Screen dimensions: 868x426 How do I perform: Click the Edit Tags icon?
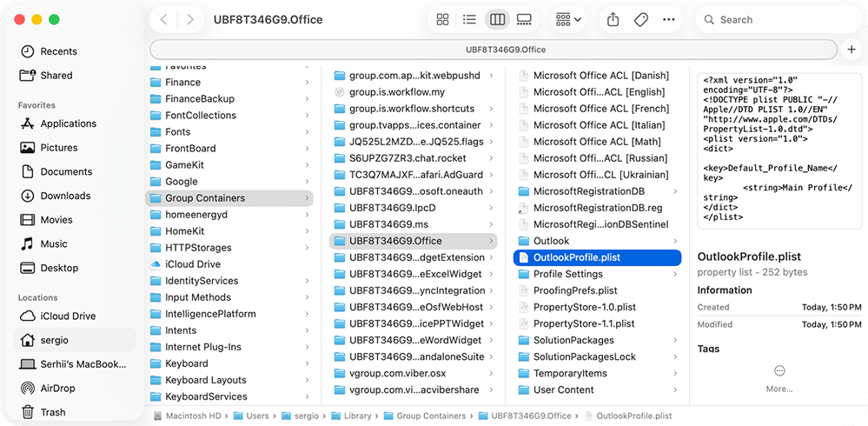(x=641, y=20)
